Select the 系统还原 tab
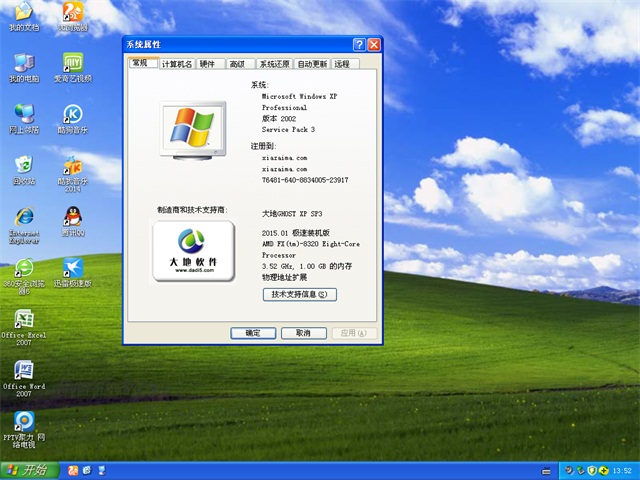The height and width of the screenshot is (480, 640). point(274,63)
